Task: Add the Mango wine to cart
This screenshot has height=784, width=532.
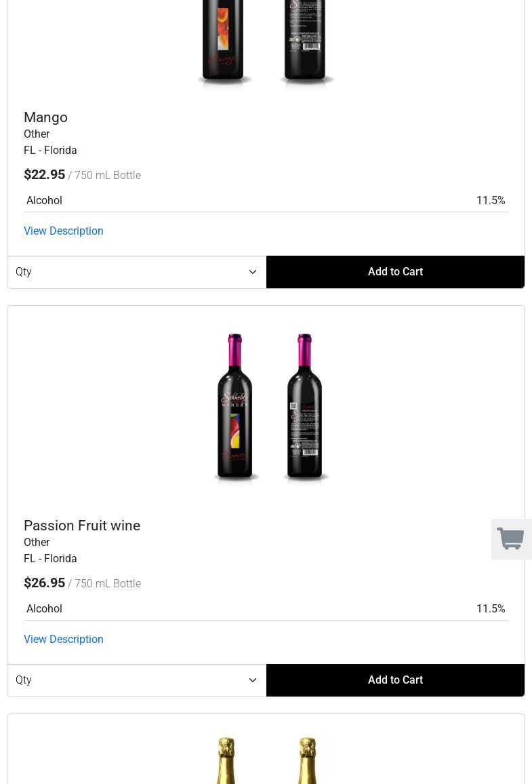Action: (x=395, y=272)
